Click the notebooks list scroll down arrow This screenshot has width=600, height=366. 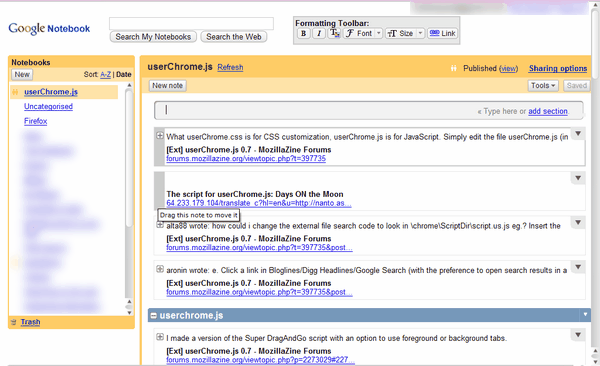click(129, 312)
